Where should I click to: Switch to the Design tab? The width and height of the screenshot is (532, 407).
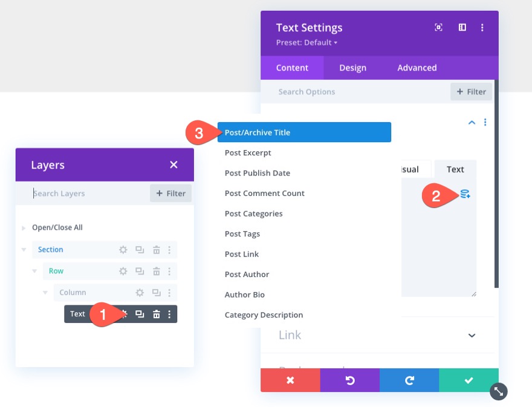click(353, 68)
